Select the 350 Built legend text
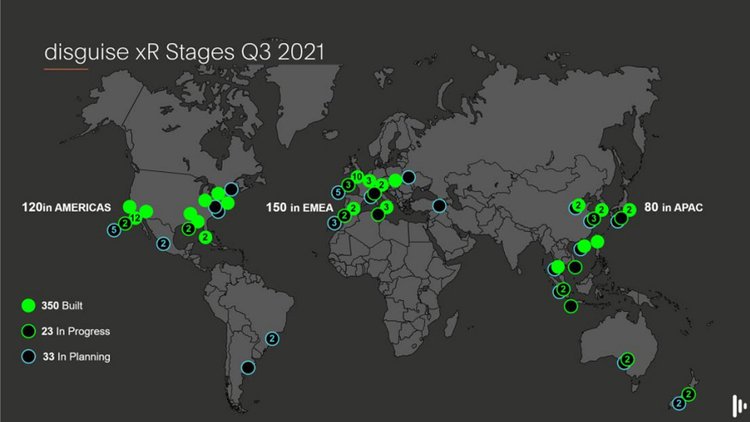750x422 pixels. tap(62, 306)
